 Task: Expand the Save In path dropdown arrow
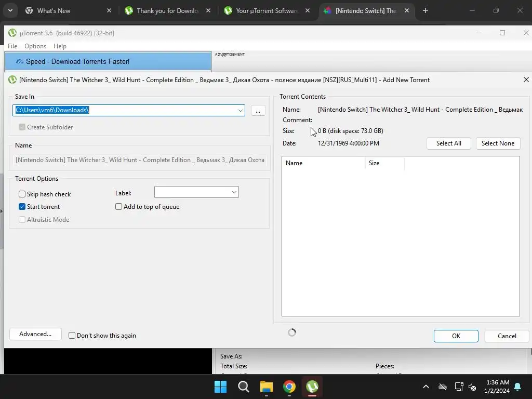coord(240,110)
